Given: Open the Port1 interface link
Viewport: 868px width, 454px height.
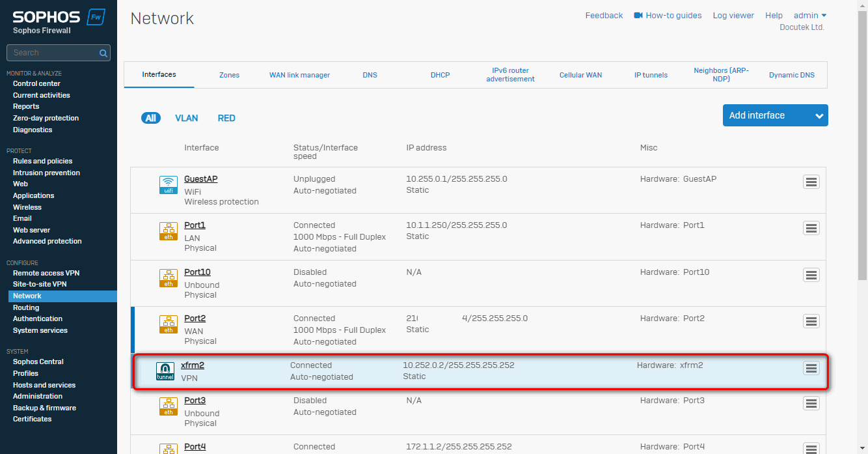Looking at the screenshot, I should pyautogui.click(x=195, y=225).
